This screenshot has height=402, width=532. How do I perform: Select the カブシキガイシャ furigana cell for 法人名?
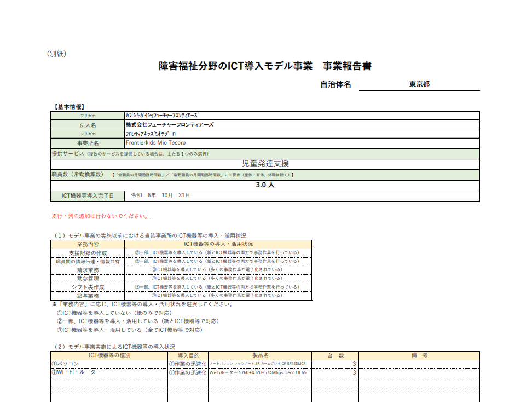tap(302, 116)
